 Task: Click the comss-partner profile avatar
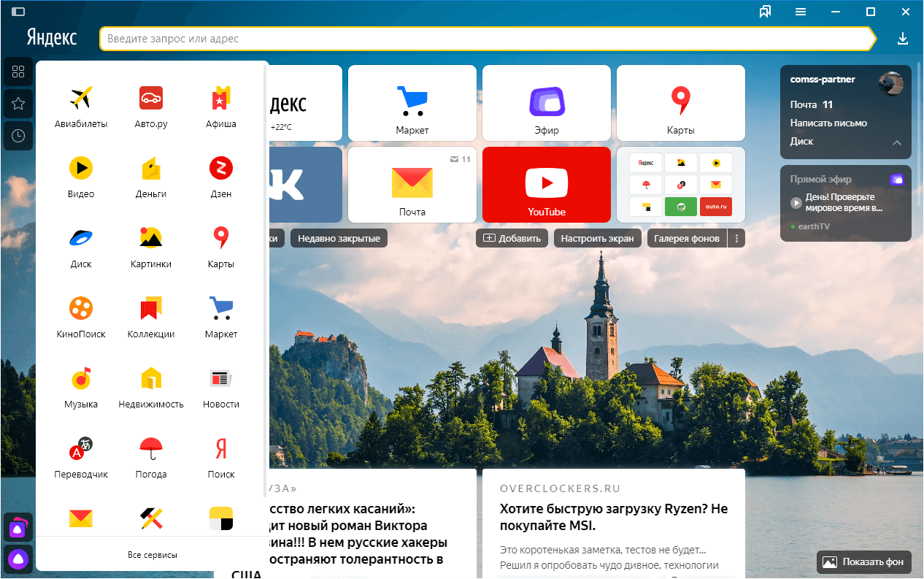coord(891,83)
